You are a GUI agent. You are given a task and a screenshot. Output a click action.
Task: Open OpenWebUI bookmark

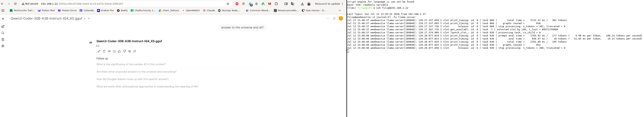pos(191,11)
